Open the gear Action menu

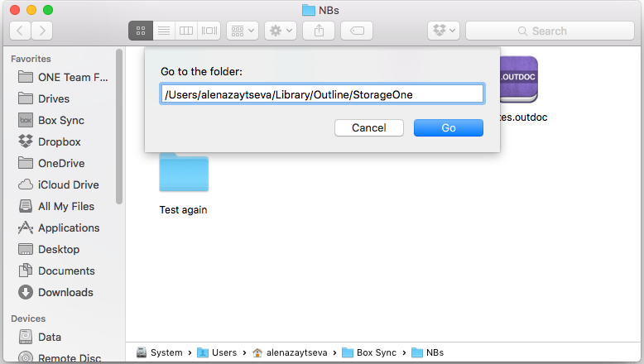(281, 31)
